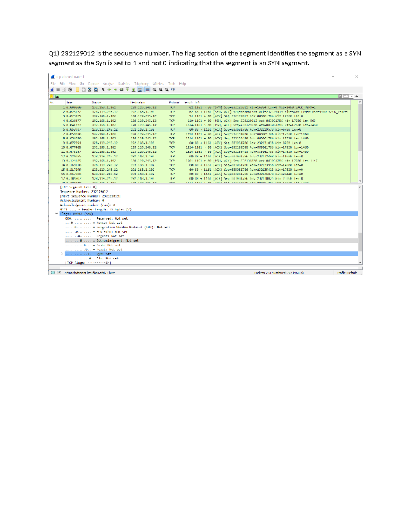Viewport: 411px width, 532px height.
Task: Open the Wireless menu
Action: [x=158, y=84]
